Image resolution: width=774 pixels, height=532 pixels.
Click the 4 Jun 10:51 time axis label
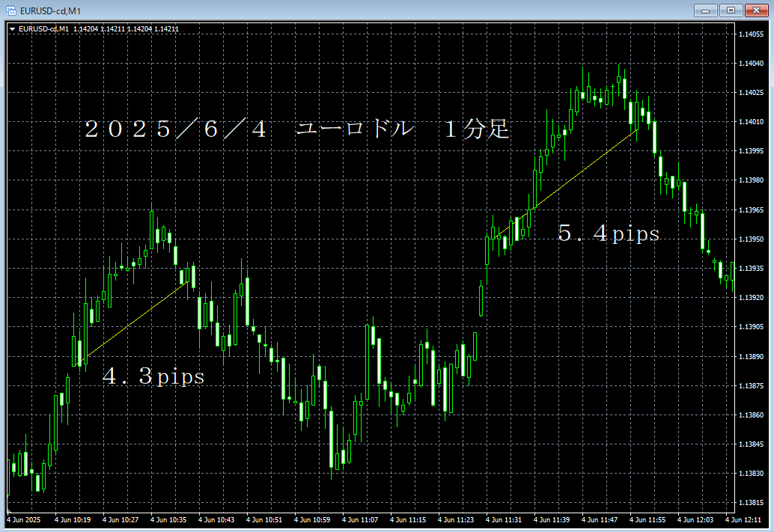pos(264,520)
